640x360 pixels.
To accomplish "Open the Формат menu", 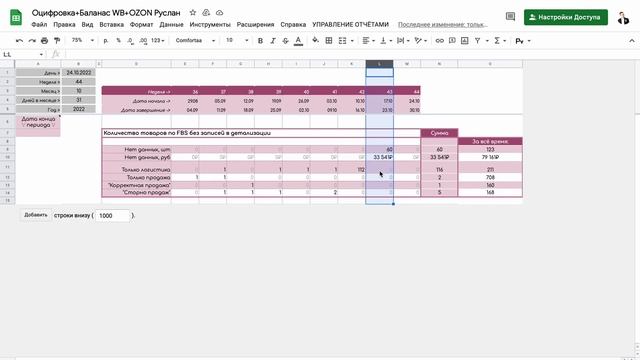I will click(141, 24).
